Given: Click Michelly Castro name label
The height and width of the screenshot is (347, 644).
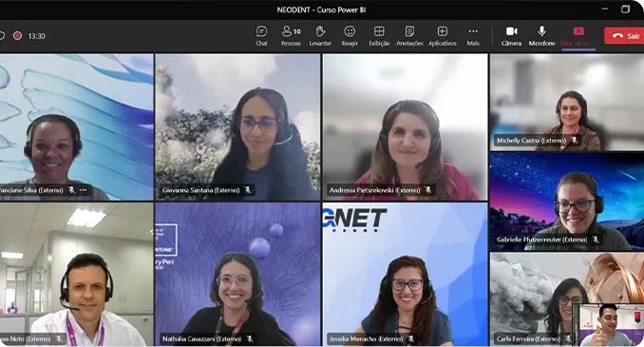Looking at the screenshot, I should coord(532,141).
